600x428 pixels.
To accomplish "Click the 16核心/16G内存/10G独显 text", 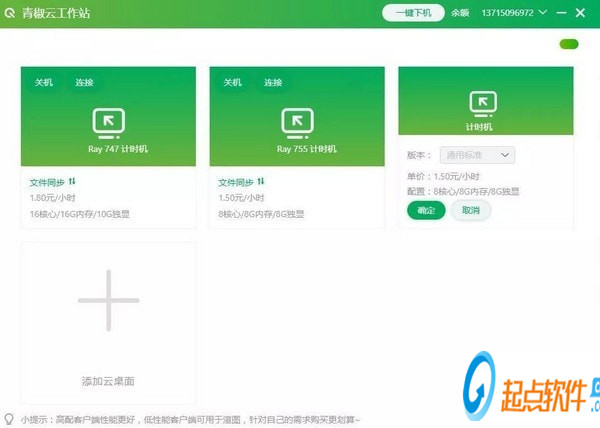I will (80, 214).
